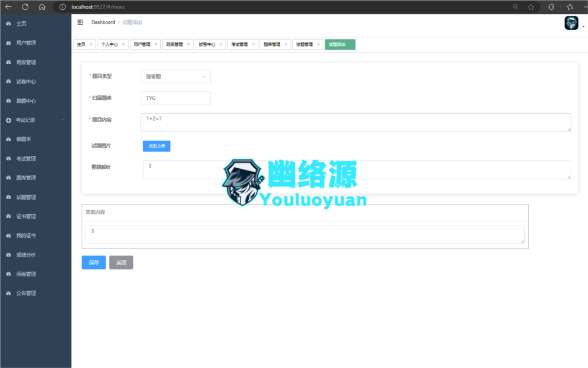The width and height of the screenshot is (588, 368).
Task: View site information icon in address bar
Action: click(63, 7)
